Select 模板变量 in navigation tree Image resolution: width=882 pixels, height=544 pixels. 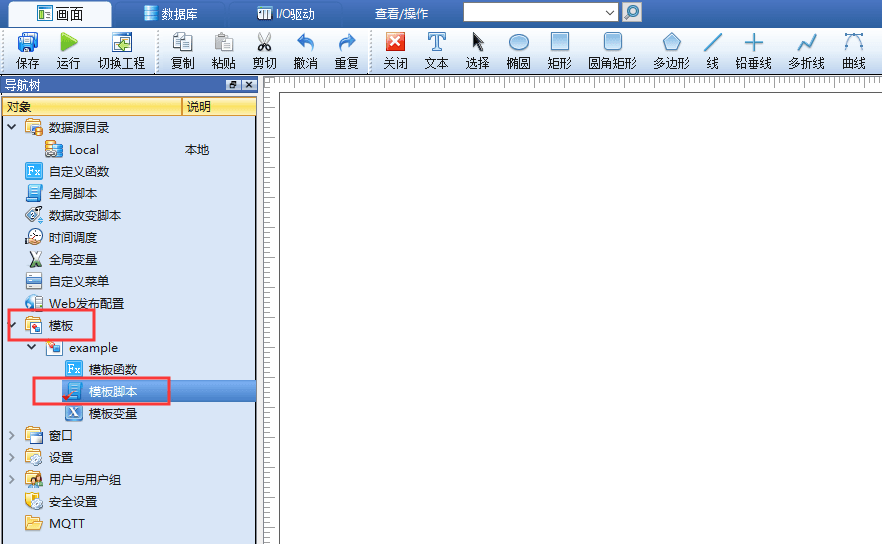coord(113,413)
